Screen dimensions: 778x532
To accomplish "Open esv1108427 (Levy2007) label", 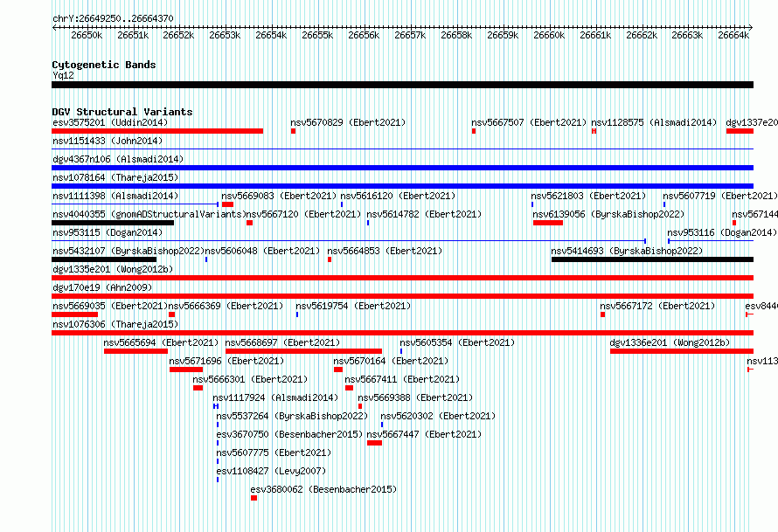I will (271, 471).
